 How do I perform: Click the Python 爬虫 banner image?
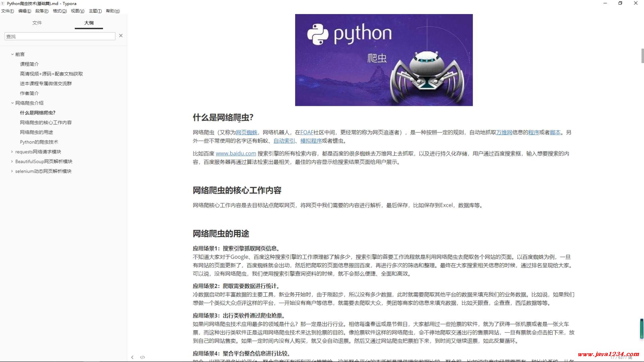384,60
